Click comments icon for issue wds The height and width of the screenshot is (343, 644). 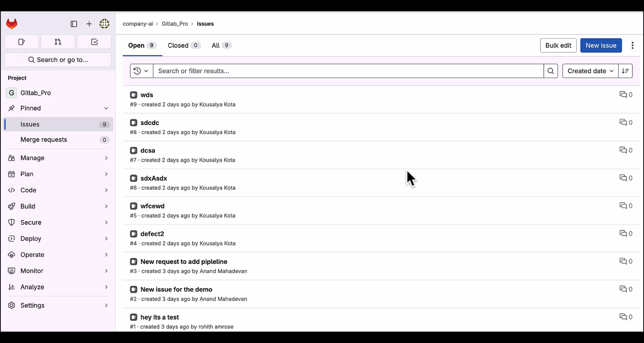(x=623, y=95)
